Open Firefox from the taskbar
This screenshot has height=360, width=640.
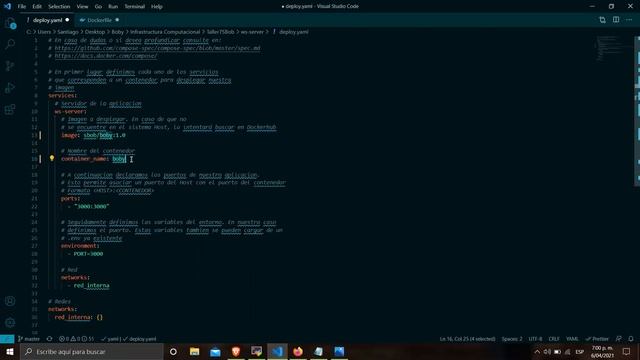[x=298, y=351]
